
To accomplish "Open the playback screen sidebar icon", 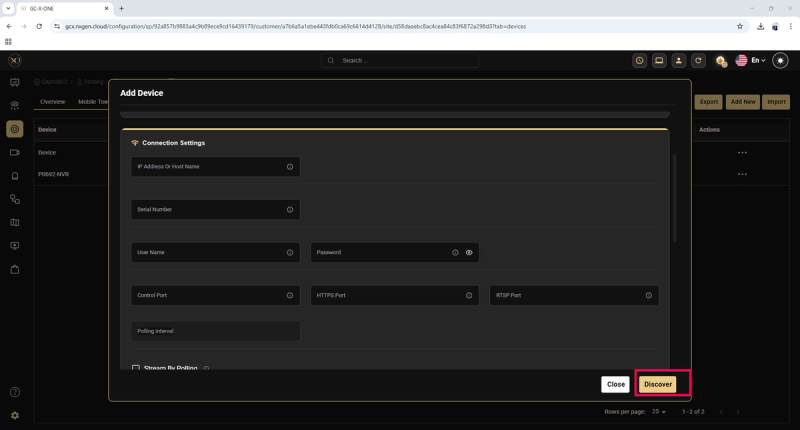I will tap(15, 246).
